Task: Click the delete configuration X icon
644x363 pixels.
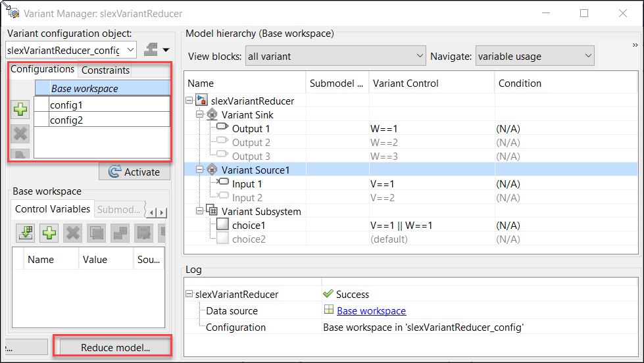Action: (21, 133)
